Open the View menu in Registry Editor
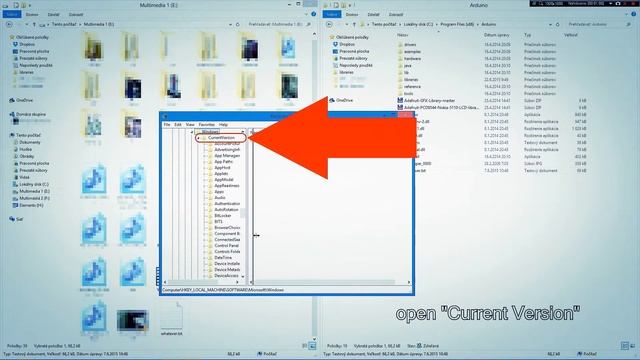640x360 pixels. coord(190,124)
